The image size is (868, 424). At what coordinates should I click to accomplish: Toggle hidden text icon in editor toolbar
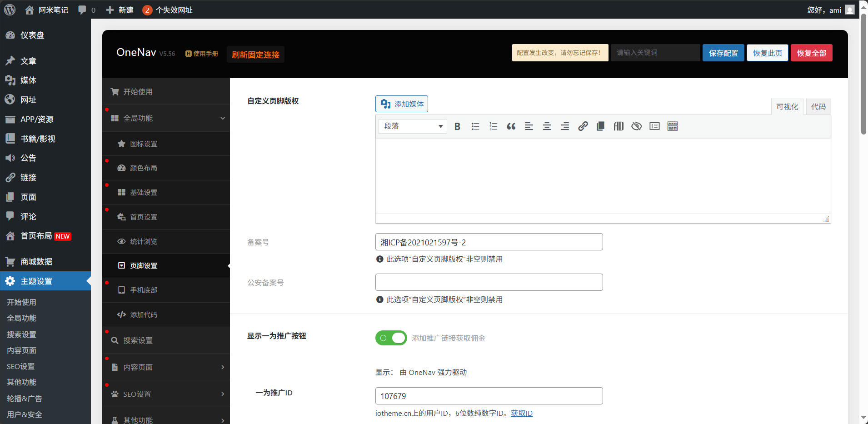click(x=636, y=126)
